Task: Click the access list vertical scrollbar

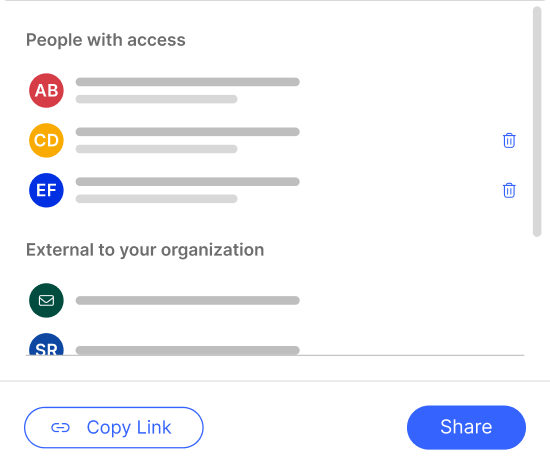Action: pos(537,122)
